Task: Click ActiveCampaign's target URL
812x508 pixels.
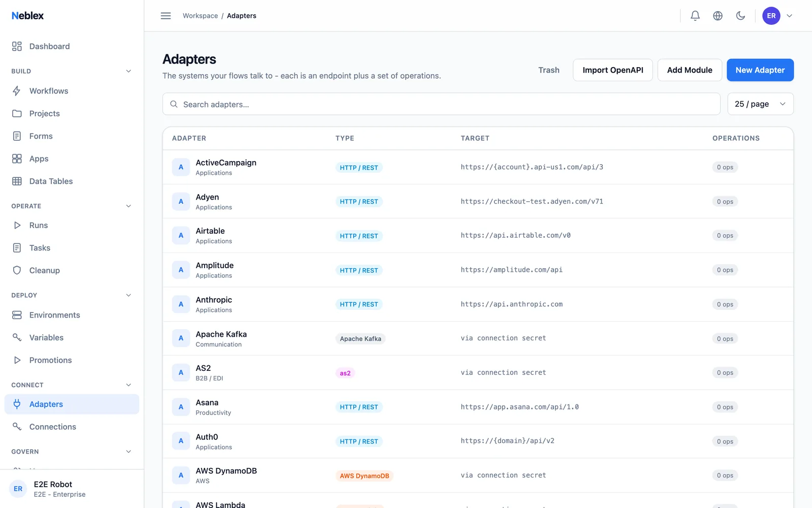Action: [532, 167]
